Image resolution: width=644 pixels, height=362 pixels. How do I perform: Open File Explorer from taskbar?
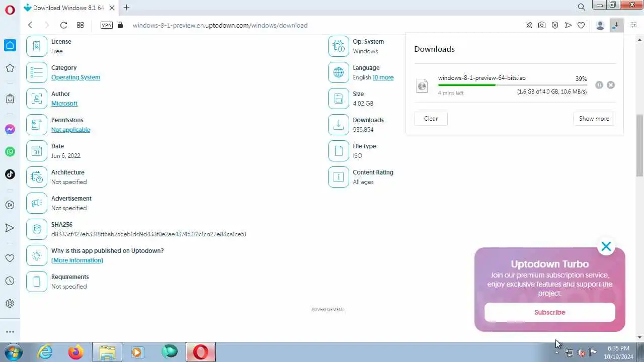tap(107, 352)
